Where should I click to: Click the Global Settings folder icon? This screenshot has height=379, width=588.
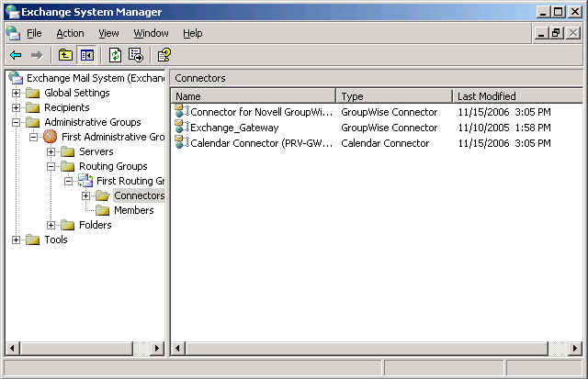point(33,93)
